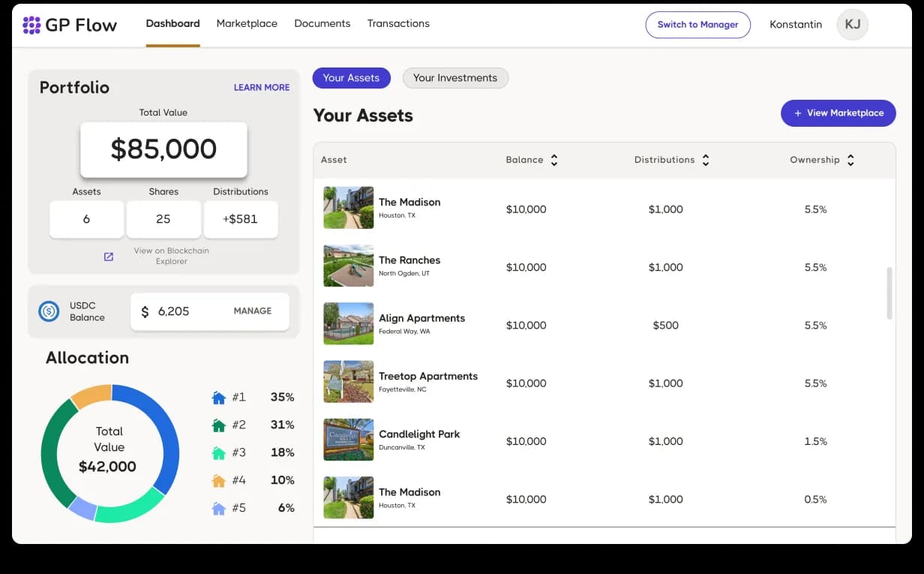Click the blue house icon for allocation #1

tap(219, 398)
